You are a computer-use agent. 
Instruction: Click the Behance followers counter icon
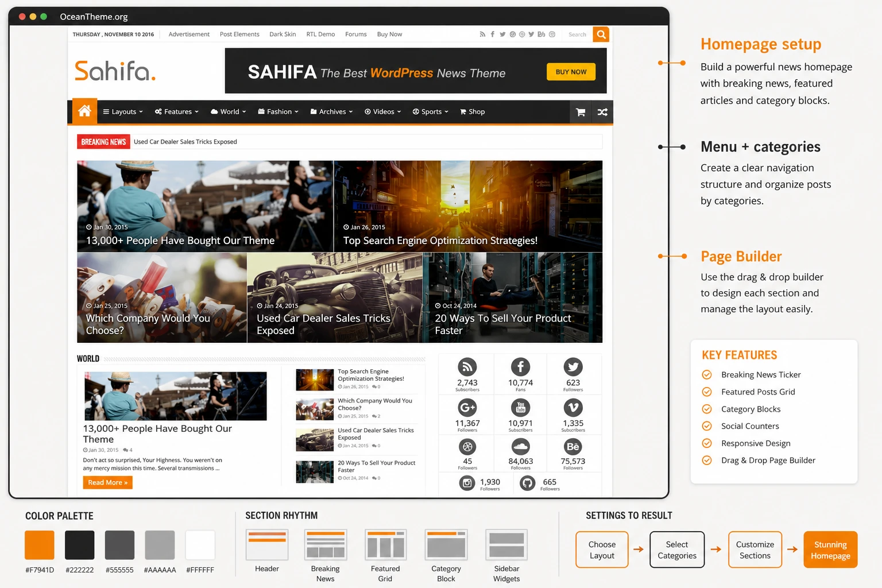[x=573, y=446]
